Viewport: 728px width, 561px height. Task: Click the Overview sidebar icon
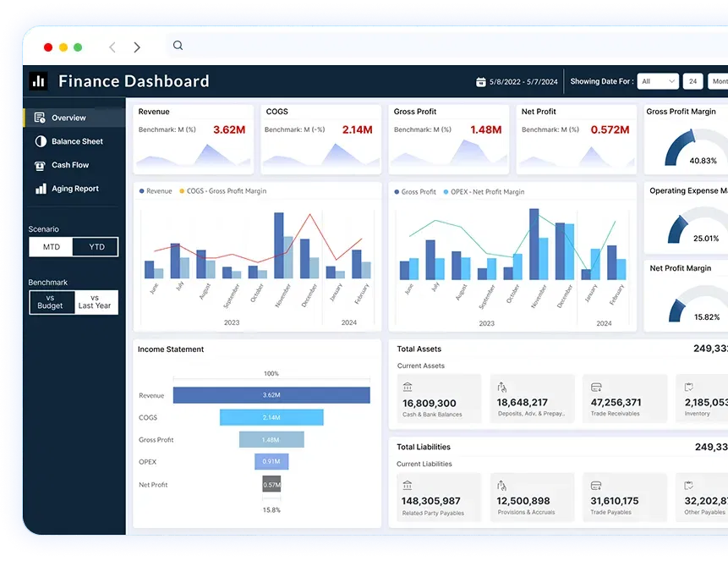pos(40,118)
